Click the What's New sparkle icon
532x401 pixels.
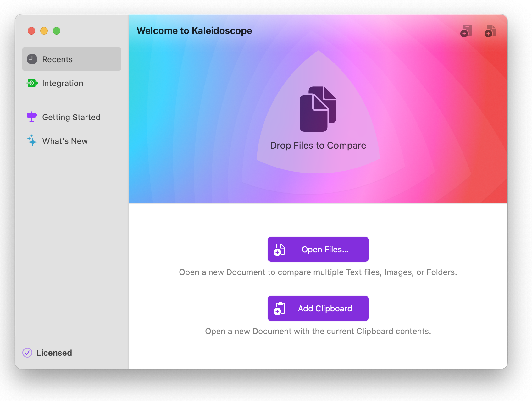click(x=32, y=140)
